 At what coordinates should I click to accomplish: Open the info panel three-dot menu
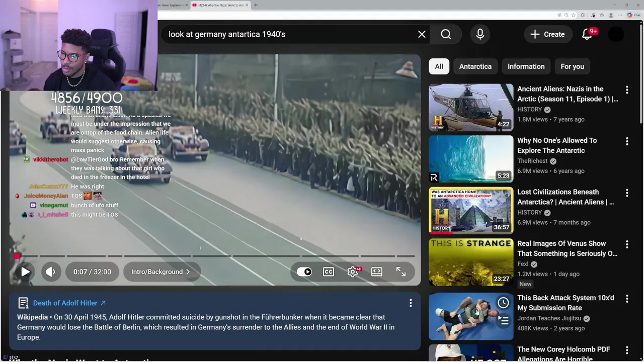pos(411,303)
